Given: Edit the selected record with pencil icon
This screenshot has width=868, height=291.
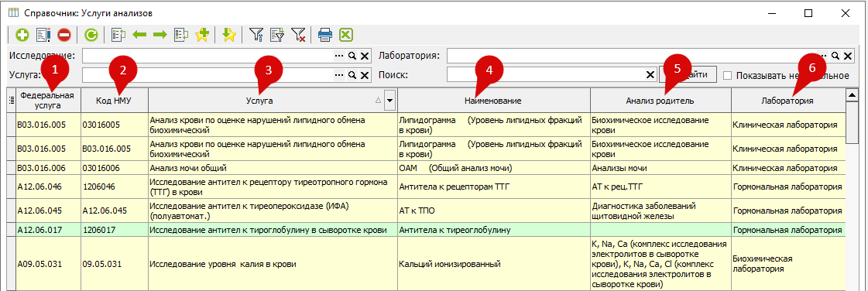Looking at the screenshot, I should click(x=43, y=36).
